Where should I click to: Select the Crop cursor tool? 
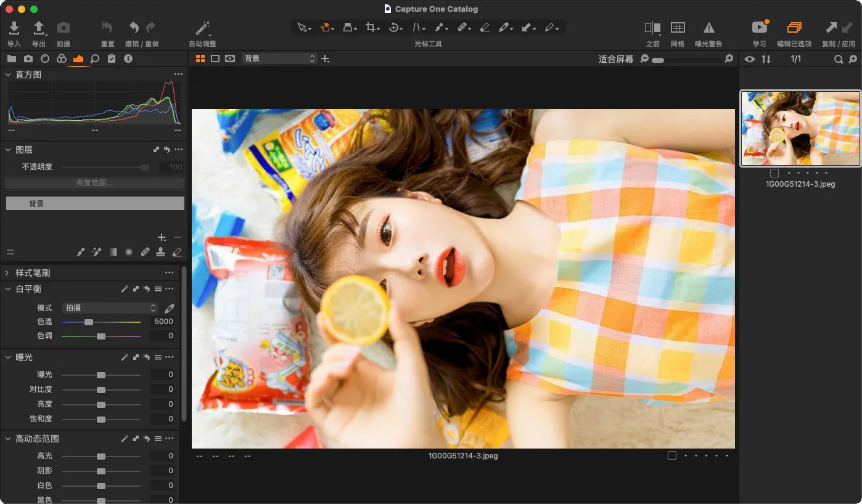pos(371,28)
